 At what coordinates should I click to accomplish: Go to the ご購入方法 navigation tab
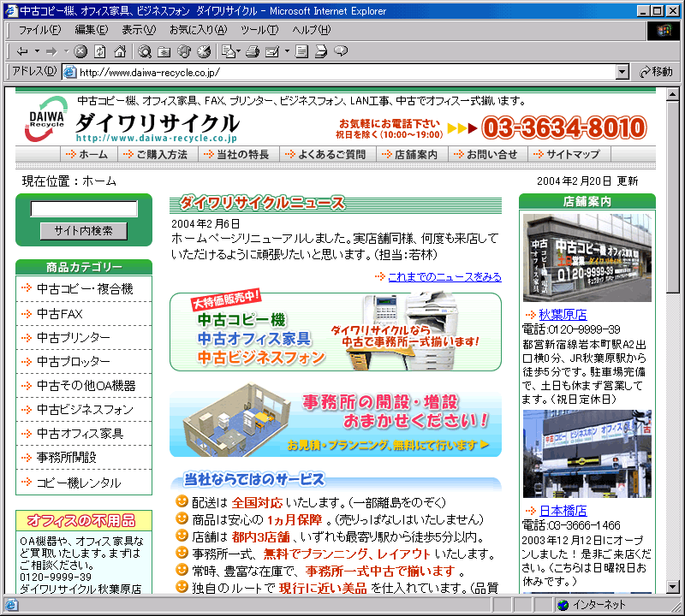[x=158, y=154]
